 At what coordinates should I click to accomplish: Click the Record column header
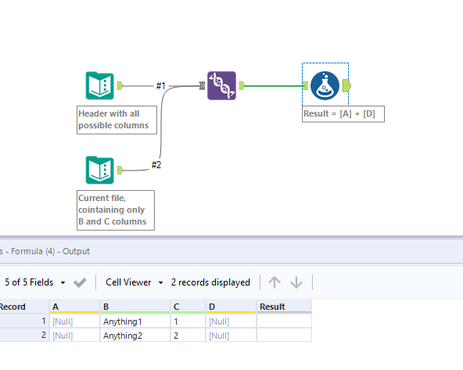24,307
